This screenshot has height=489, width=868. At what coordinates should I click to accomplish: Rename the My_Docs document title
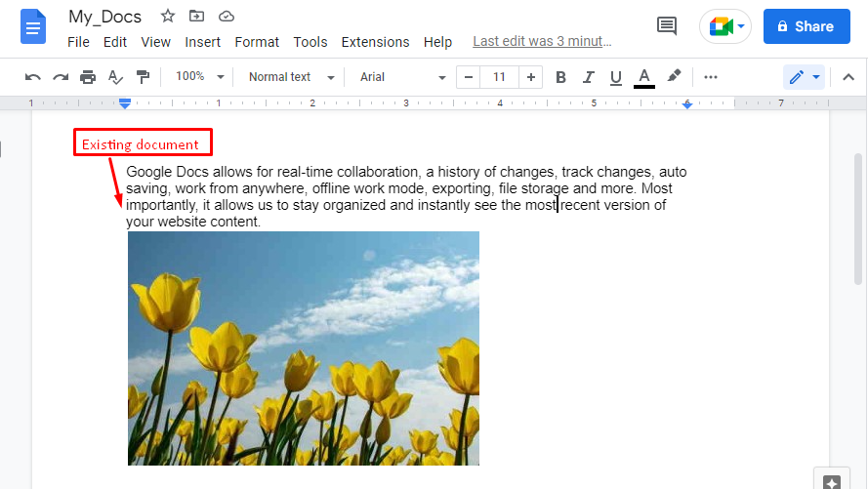(x=105, y=17)
